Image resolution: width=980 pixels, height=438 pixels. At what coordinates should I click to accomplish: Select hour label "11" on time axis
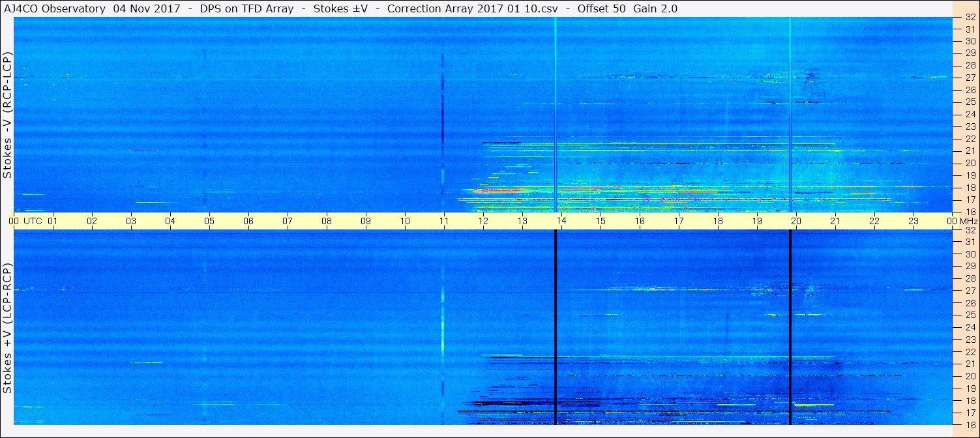pos(444,221)
